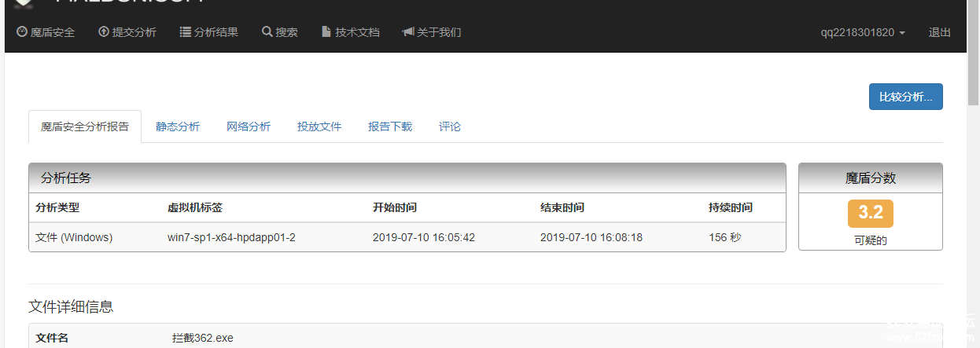Open the 网络分析 tab

coord(249,126)
